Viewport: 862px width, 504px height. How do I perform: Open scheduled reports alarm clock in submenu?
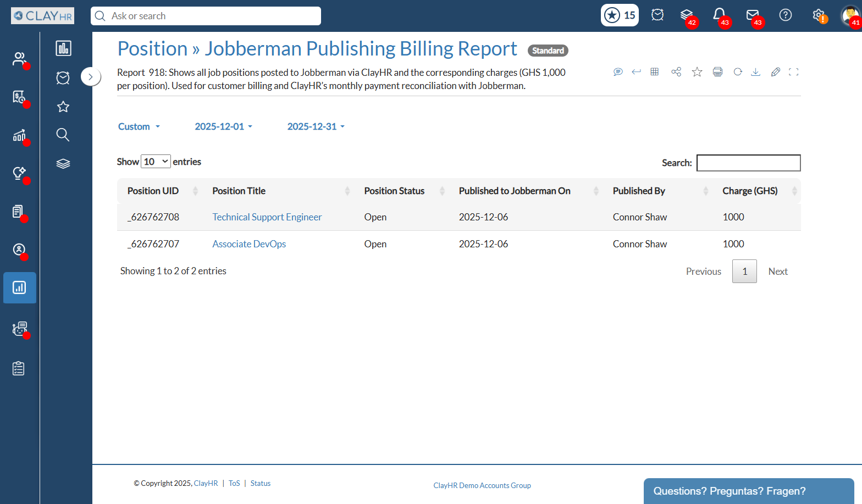click(x=63, y=77)
